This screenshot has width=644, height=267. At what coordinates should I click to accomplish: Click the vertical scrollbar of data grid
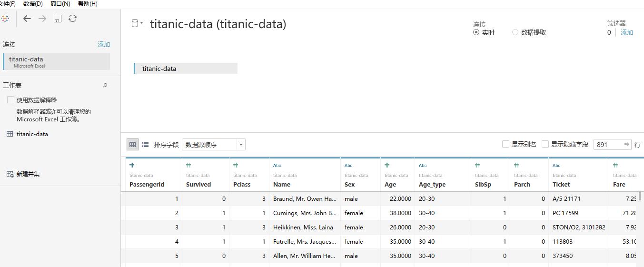640,196
